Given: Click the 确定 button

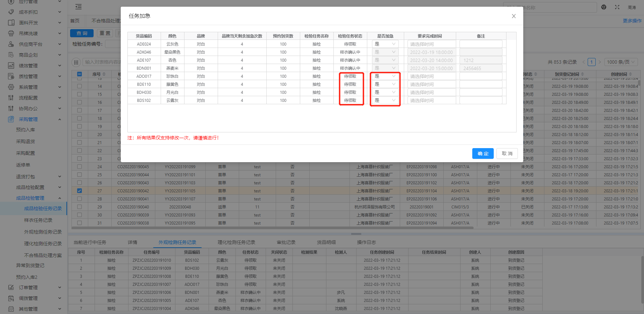Looking at the screenshot, I should [483, 153].
